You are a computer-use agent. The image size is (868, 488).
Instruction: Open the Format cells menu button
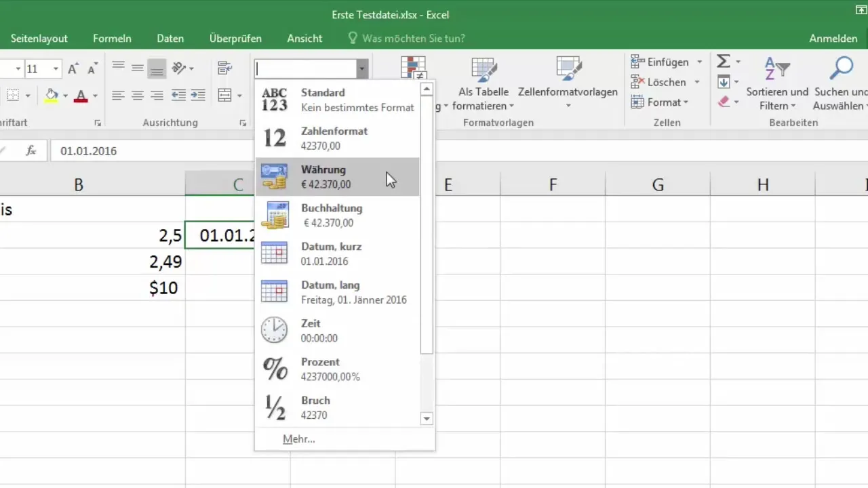pyautogui.click(x=660, y=102)
